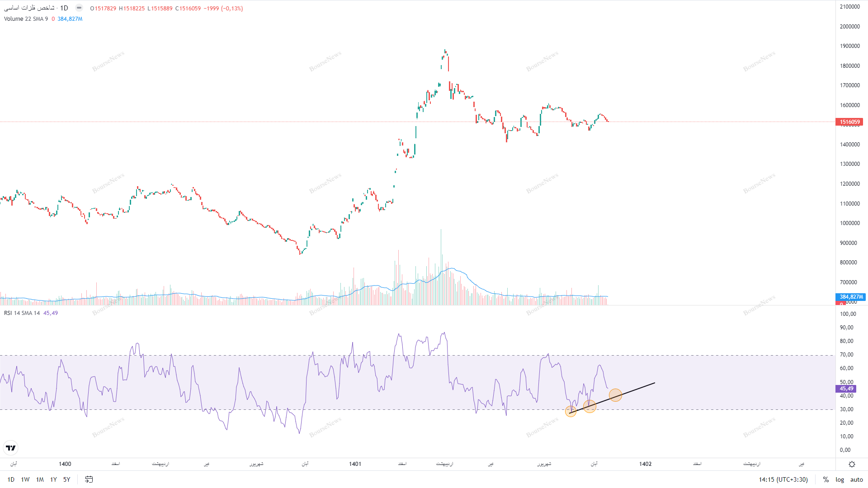
Task: Click RSI 14 SMA 14 indicator label
Action: (x=22, y=313)
